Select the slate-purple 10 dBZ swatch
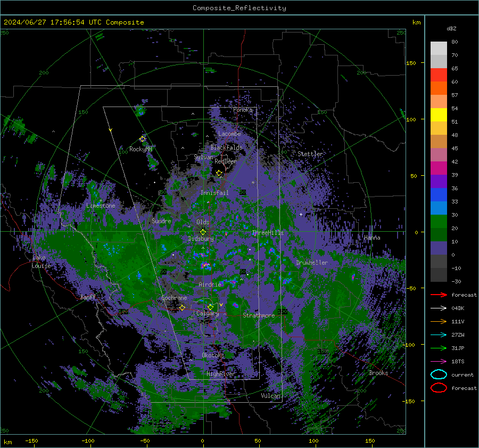The image size is (479, 448). [x=439, y=248]
